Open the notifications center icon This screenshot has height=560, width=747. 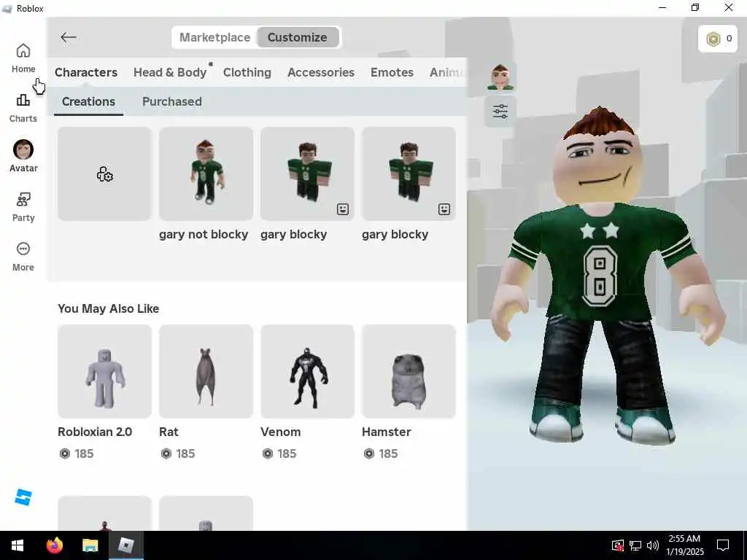(723, 545)
